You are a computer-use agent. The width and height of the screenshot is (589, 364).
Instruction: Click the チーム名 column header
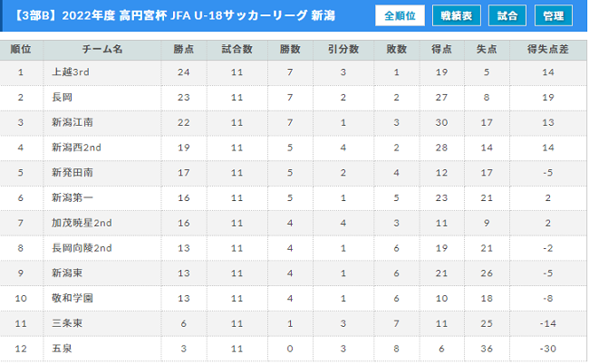102,50
